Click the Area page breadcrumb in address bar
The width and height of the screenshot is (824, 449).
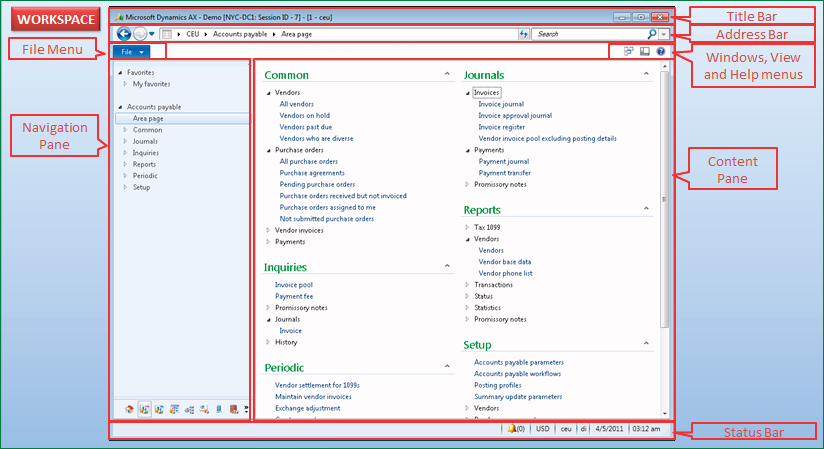(296, 34)
